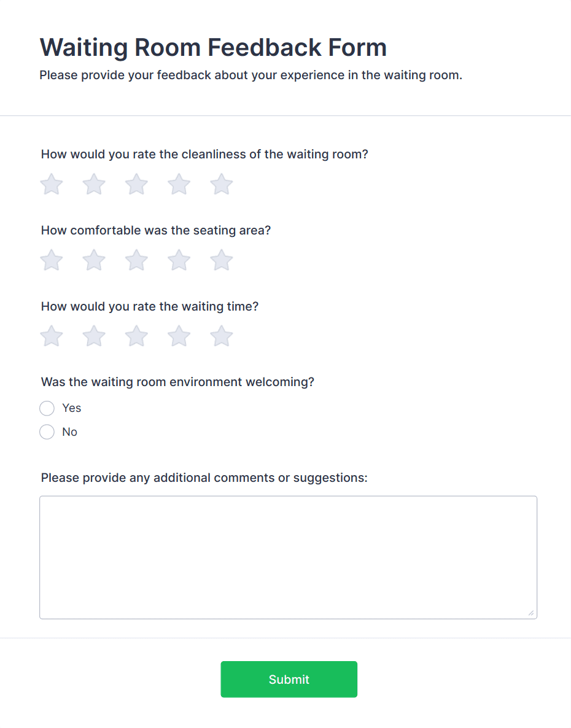
Task: Select four stars for waiting time
Action: [179, 336]
